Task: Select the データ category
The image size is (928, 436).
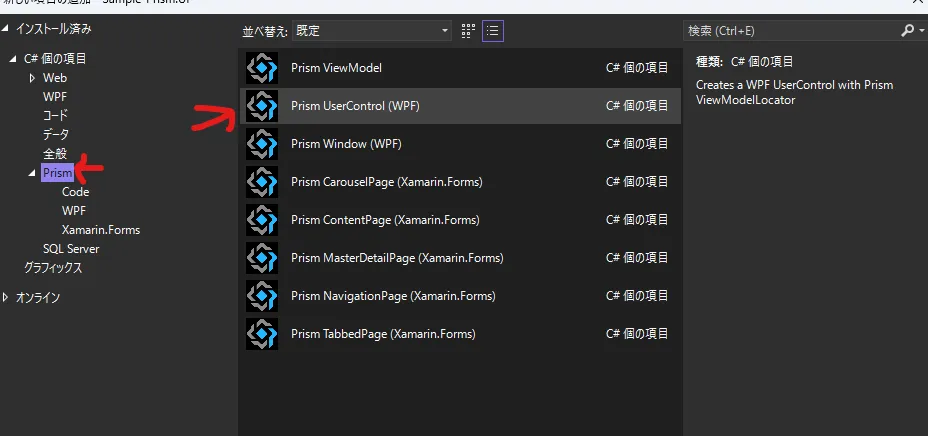Action: tap(56, 134)
